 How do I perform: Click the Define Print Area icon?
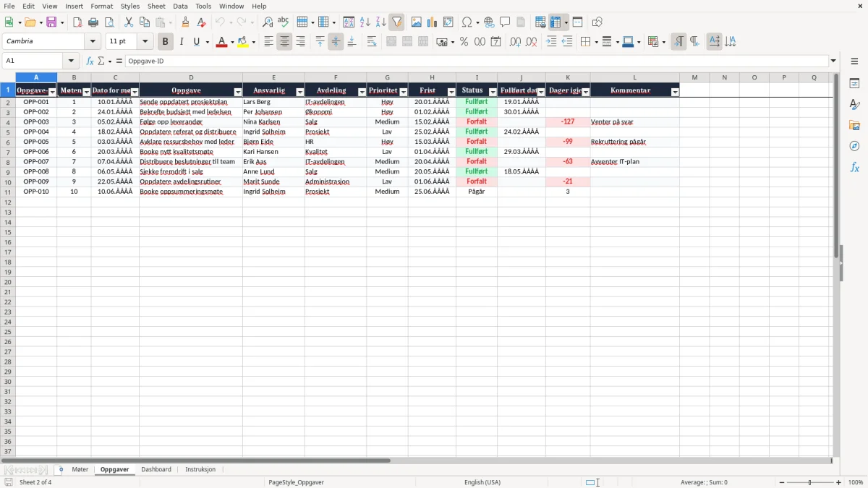[540, 22]
